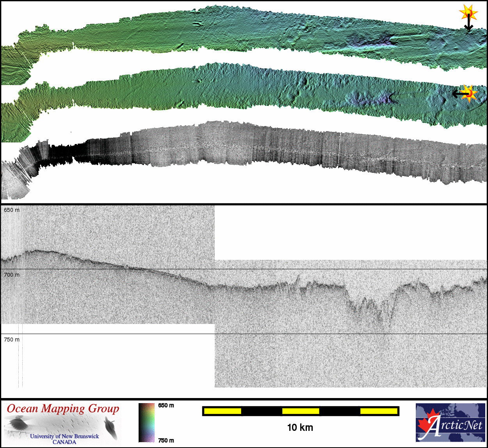Open the Ocean Mapping Group title link
Image resolution: width=488 pixels, height=448 pixels.
(63, 409)
